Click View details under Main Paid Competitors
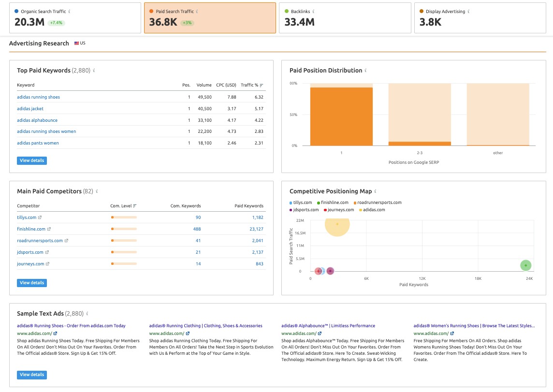The width and height of the screenshot is (553, 392). point(32,283)
